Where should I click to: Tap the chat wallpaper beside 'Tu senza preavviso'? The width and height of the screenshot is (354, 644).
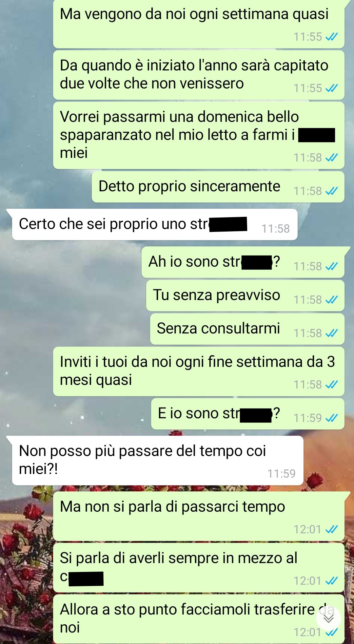pos(72,295)
